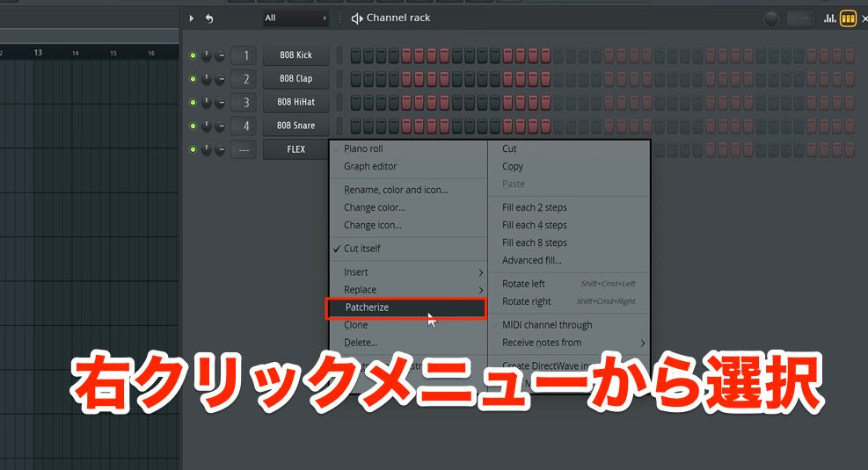
Task: Toggle the step sequencer view icon
Action: [848, 18]
